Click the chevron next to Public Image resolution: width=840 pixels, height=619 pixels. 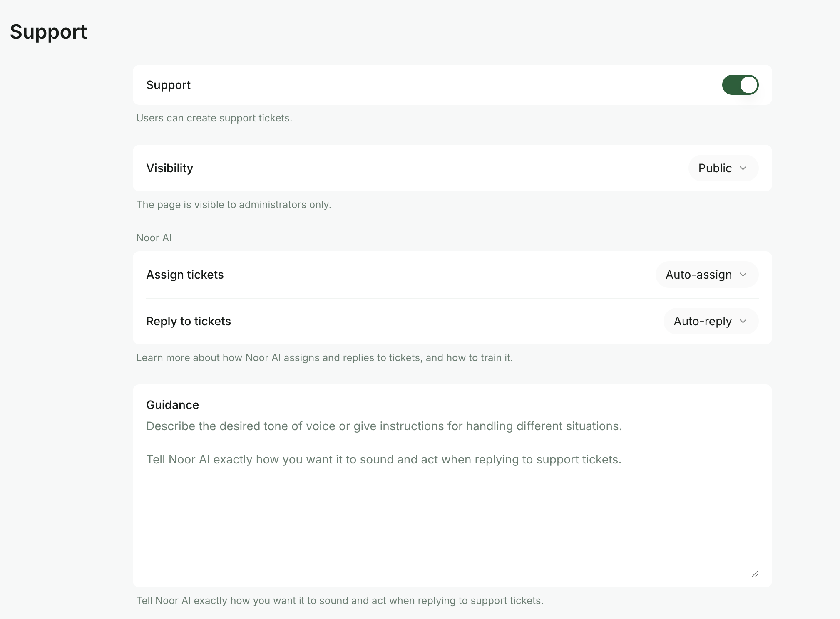point(743,168)
